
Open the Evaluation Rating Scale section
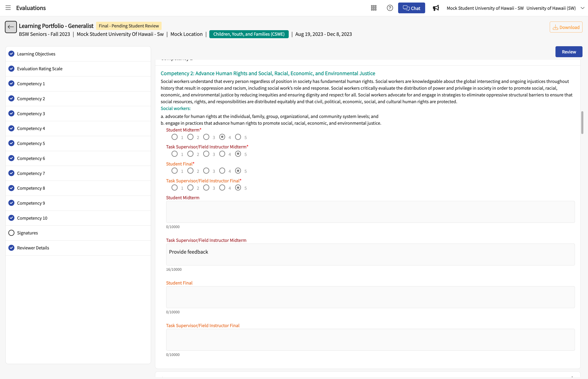(78, 69)
